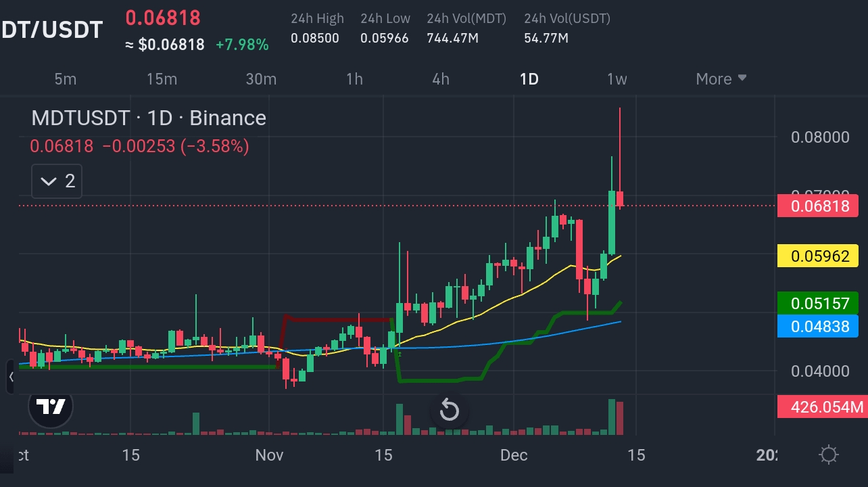Viewport: 868px width, 487px height.
Task: Click the MDT/USDT pair name
Action: [53, 29]
